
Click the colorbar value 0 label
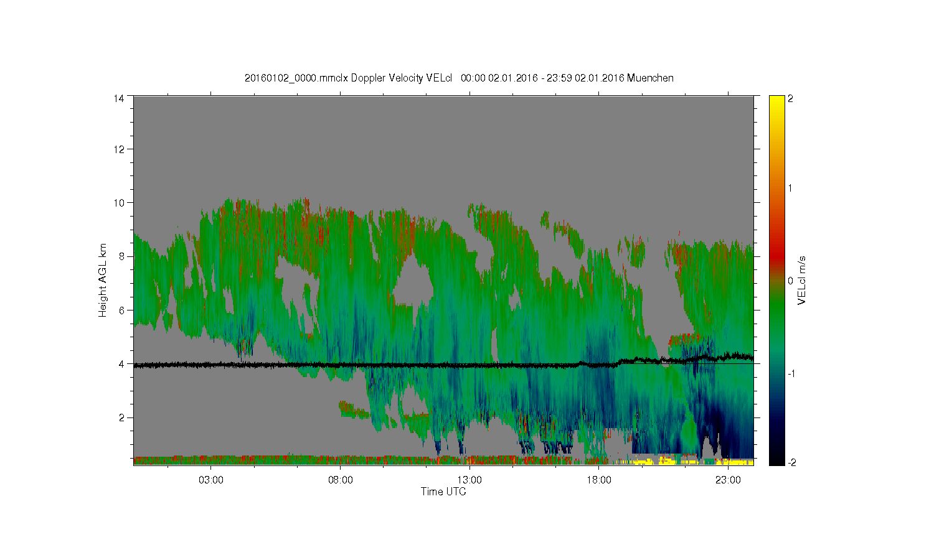pyautogui.click(x=790, y=281)
